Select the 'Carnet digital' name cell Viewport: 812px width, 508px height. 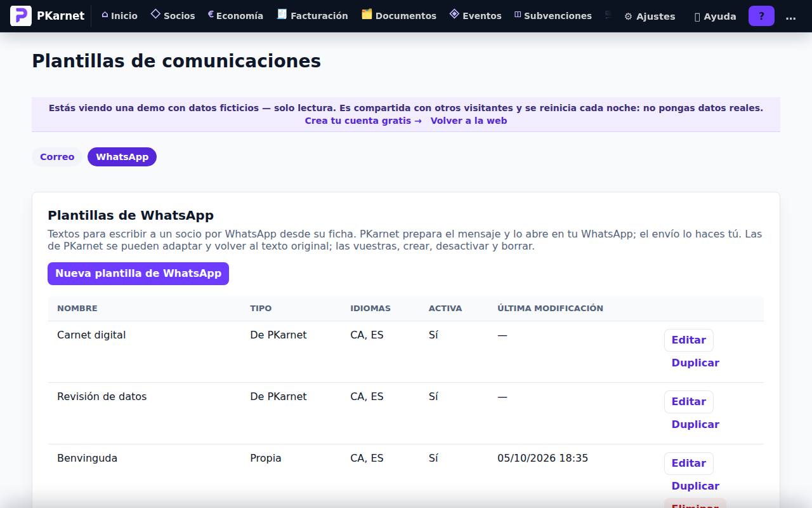91,335
